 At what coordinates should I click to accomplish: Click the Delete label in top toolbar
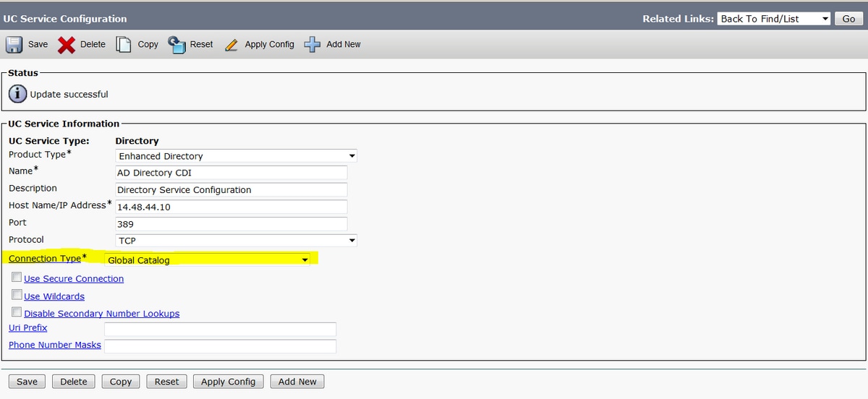[93, 45]
